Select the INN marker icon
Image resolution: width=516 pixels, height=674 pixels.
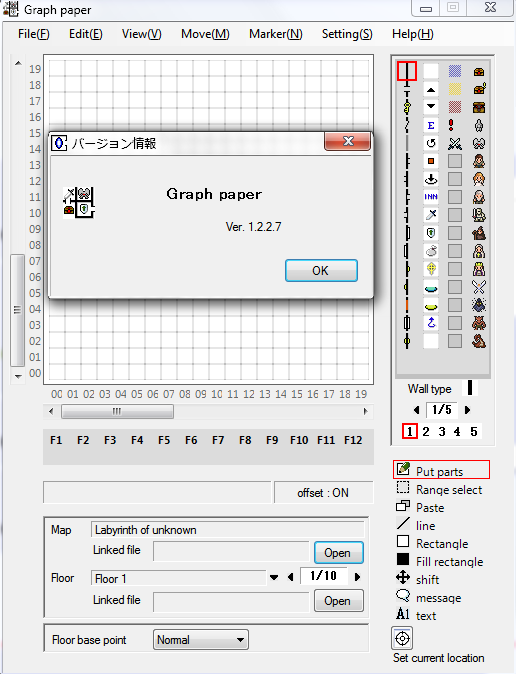point(431,197)
